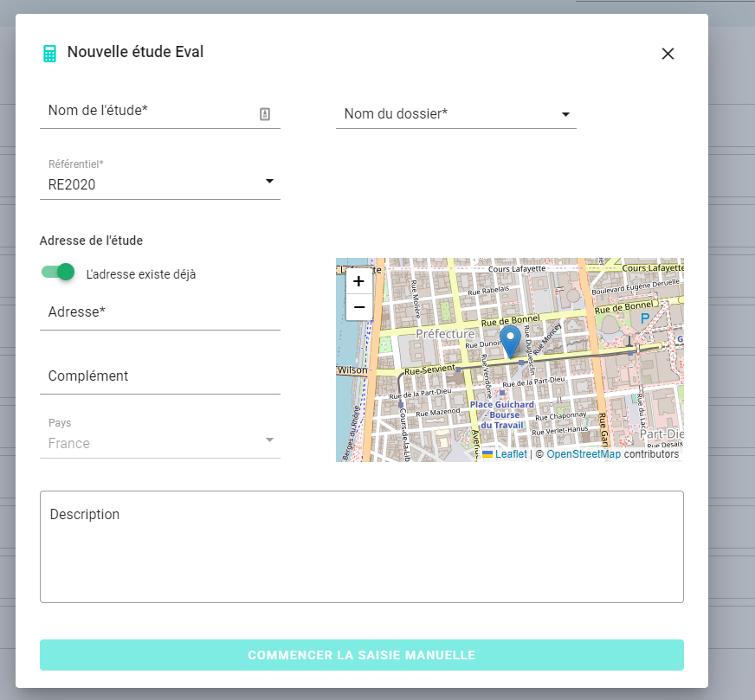Click Commencer la saisie manuelle button

pos(362,655)
